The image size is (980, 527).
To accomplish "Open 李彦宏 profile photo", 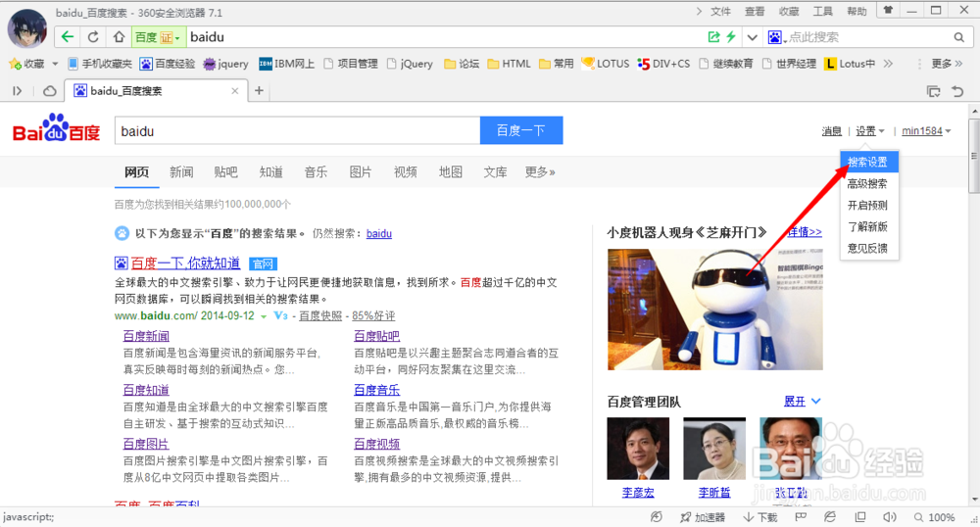I will [x=638, y=449].
